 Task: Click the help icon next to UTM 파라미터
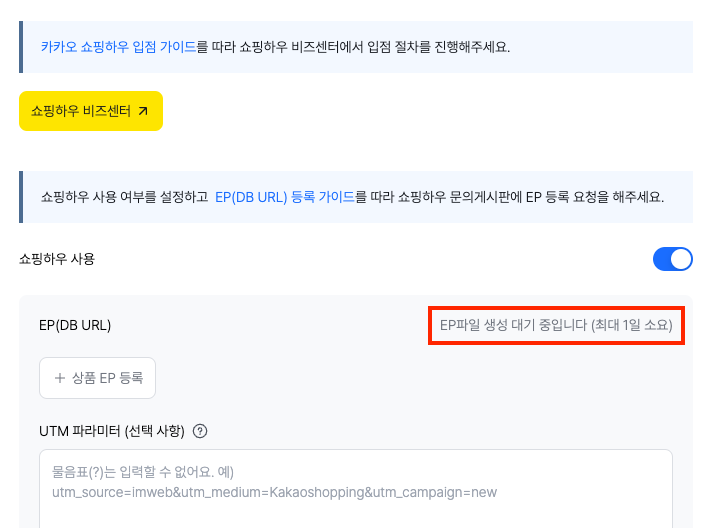pos(200,432)
